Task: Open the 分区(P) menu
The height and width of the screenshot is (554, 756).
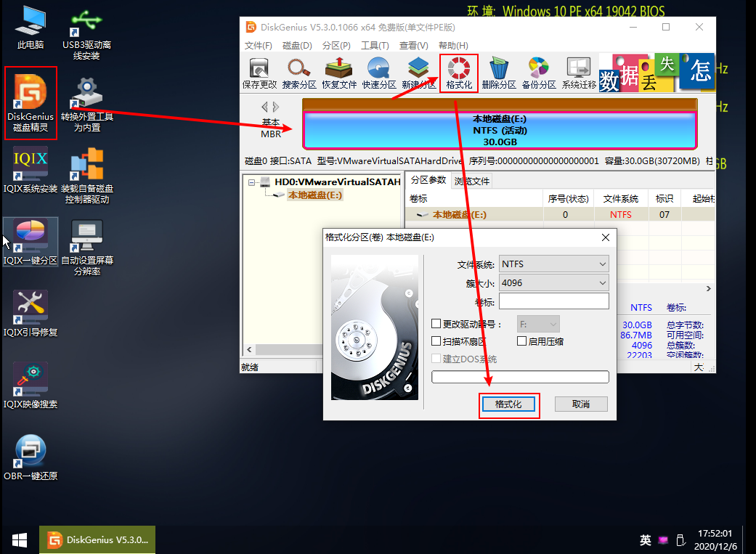Action: click(336, 46)
